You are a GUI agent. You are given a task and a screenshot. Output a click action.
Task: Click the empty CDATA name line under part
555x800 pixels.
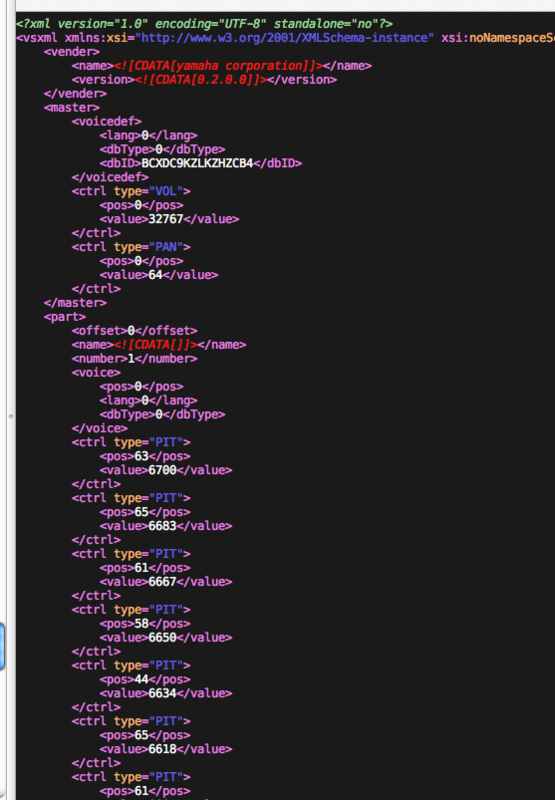159,344
